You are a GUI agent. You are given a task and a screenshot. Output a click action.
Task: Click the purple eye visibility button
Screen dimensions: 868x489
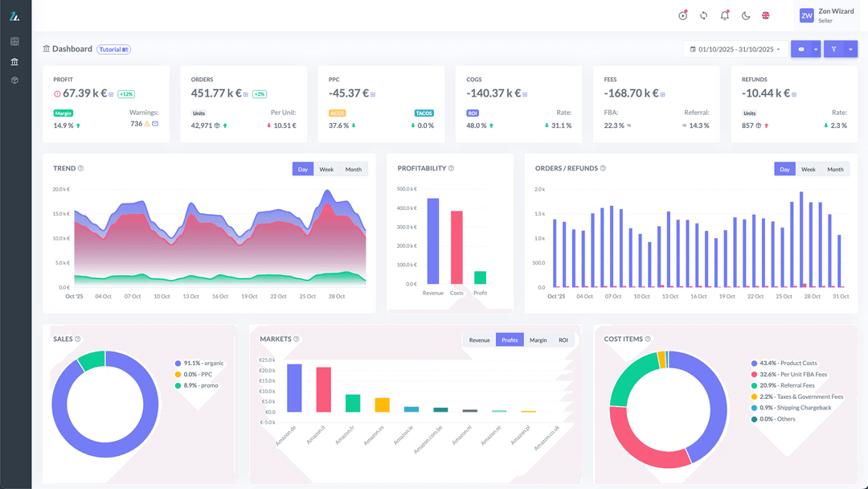[801, 49]
